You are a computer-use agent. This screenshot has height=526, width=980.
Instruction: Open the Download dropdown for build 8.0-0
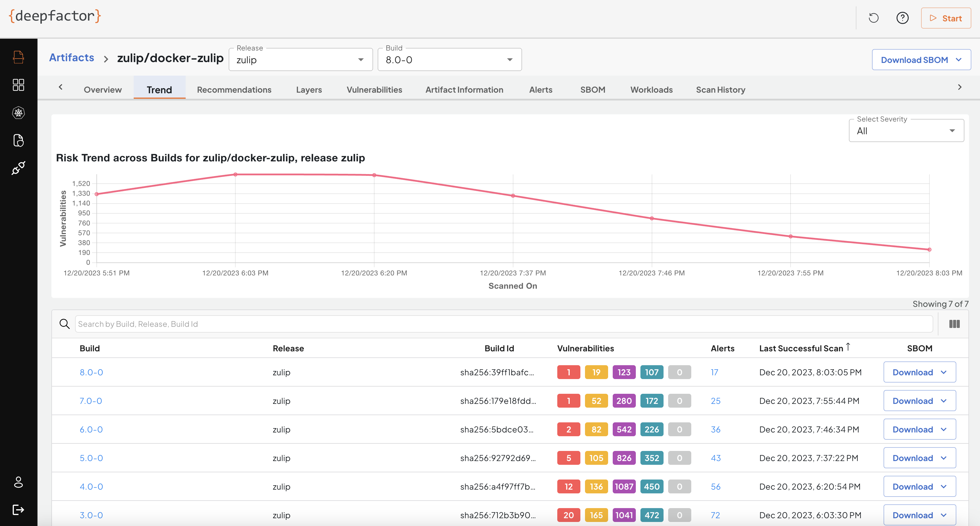coord(920,372)
